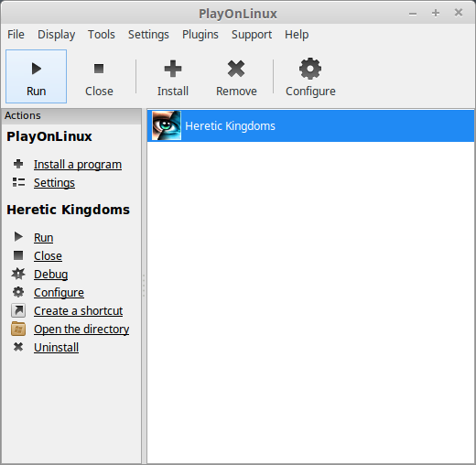Viewport: 476px width, 465px height.
Task: Open the Tools menu
Action: pyautogui.click(x=102, y=35)
